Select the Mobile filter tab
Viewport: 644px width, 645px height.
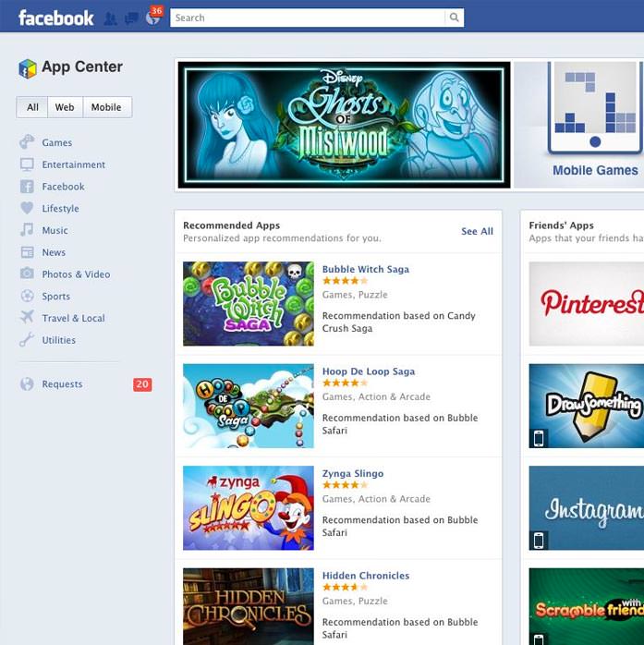[106, 107]
